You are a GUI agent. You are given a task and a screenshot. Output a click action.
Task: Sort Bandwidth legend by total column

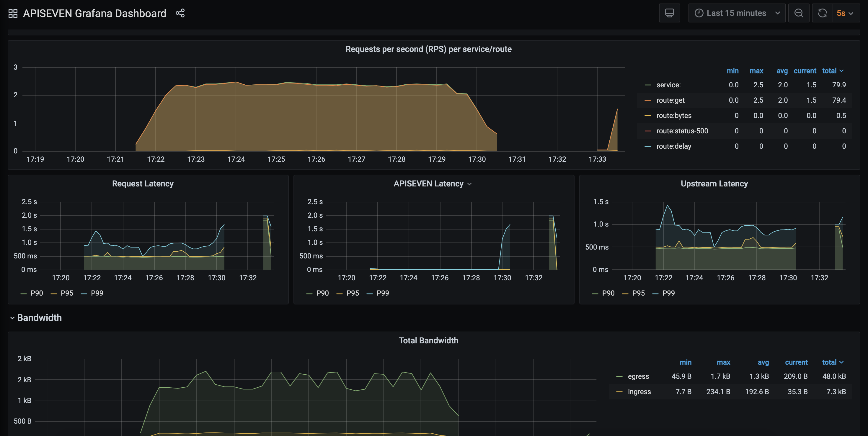click(x=832, y=362)
